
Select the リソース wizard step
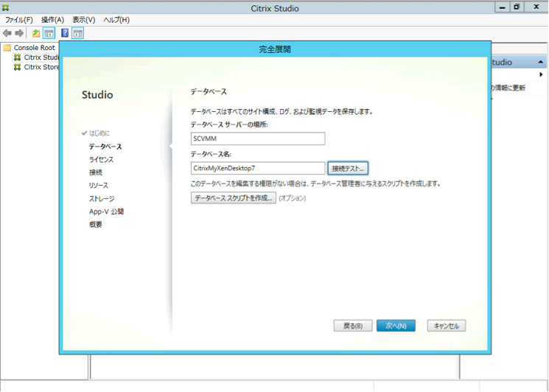click(99, 186)
